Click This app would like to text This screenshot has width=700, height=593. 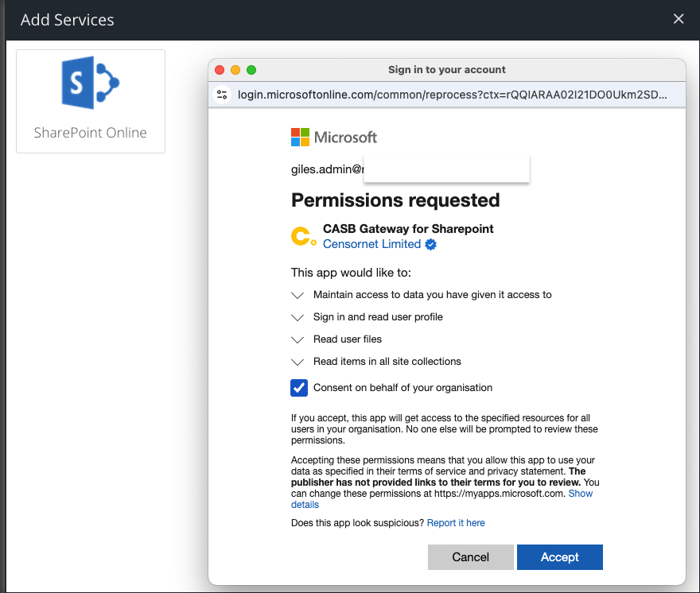point(351,273)
